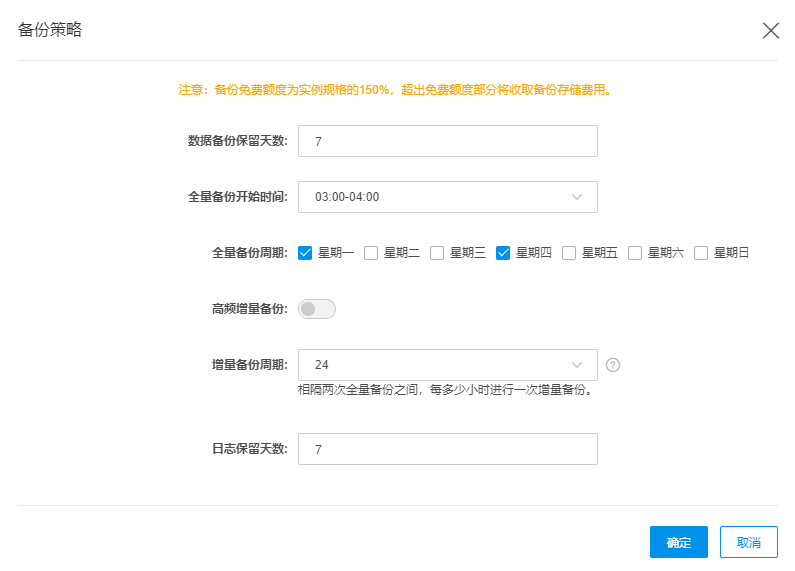Click the 备份策略 dialog title
795x571 pixels.
pos(50,30)
